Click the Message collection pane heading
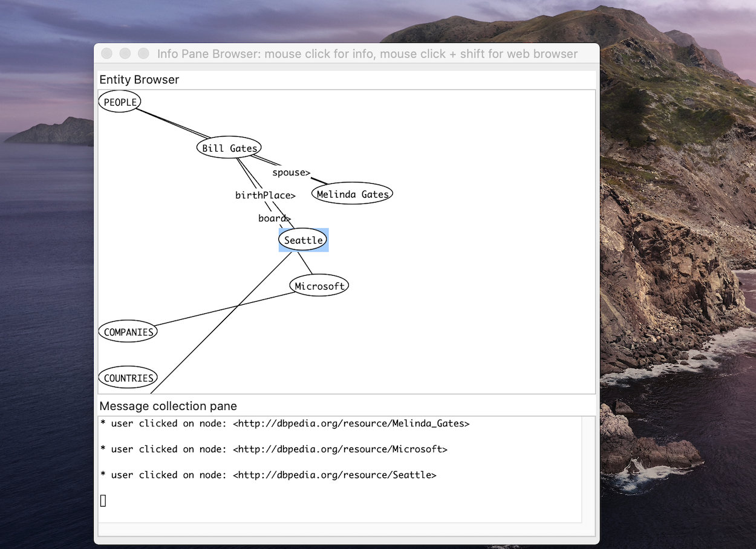This screenshot has width=756, height=549. [x=168, y=406]
